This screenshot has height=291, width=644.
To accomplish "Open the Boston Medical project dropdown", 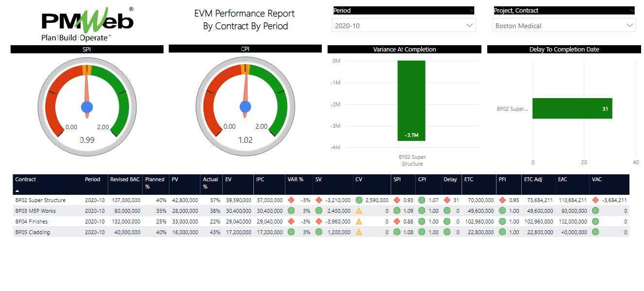I will [x=564, y=25].
